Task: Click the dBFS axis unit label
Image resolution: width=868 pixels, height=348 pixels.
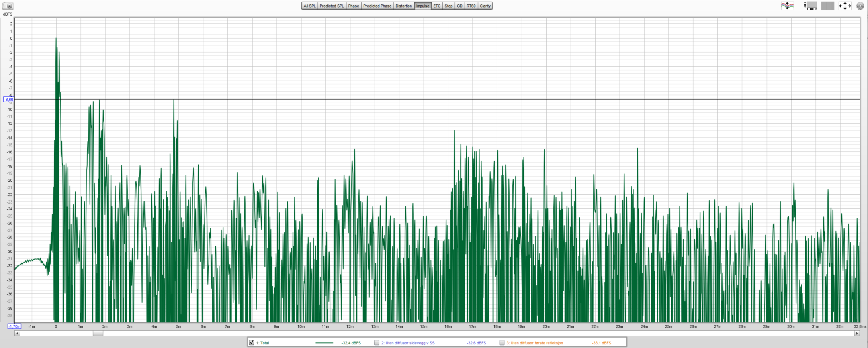Action: tap(8, 14)
